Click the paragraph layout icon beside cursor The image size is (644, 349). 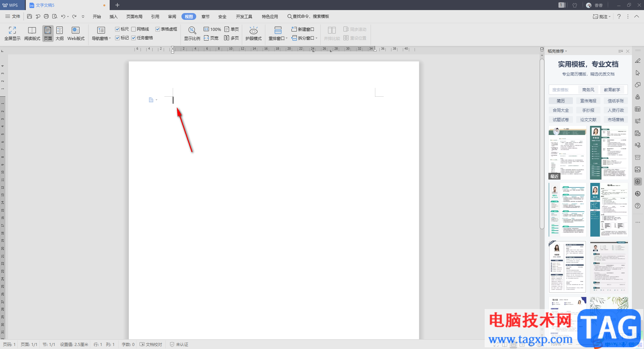(x=151, y=100)
